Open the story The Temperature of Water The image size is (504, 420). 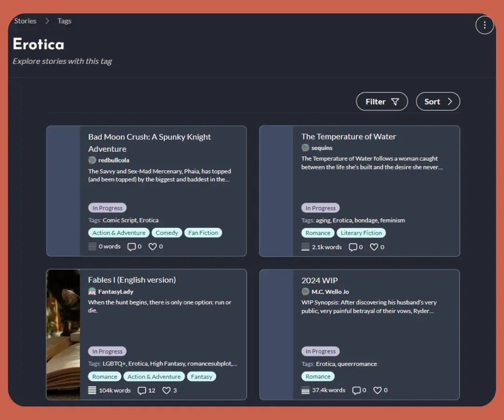coord(349,136)
